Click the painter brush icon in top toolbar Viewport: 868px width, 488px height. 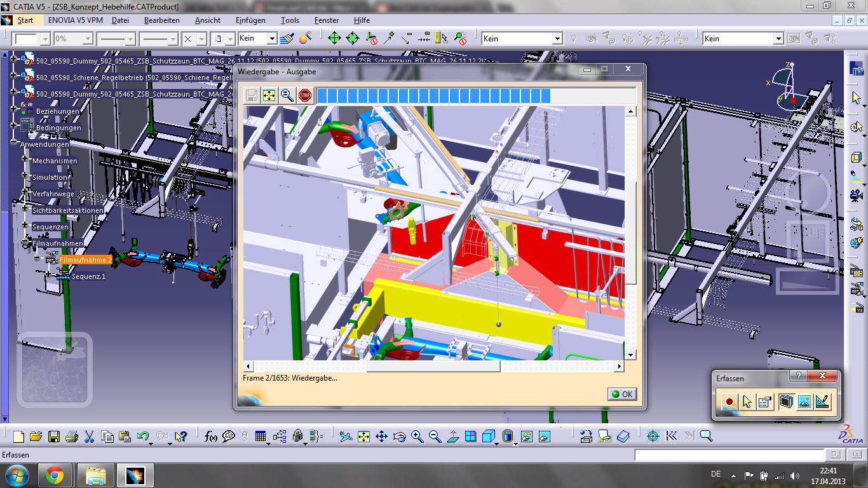coord(287,38)
